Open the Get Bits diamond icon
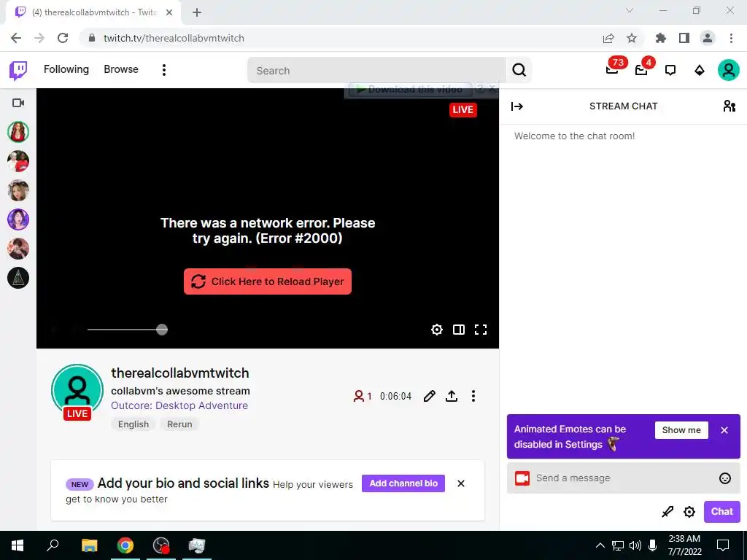 699,71
